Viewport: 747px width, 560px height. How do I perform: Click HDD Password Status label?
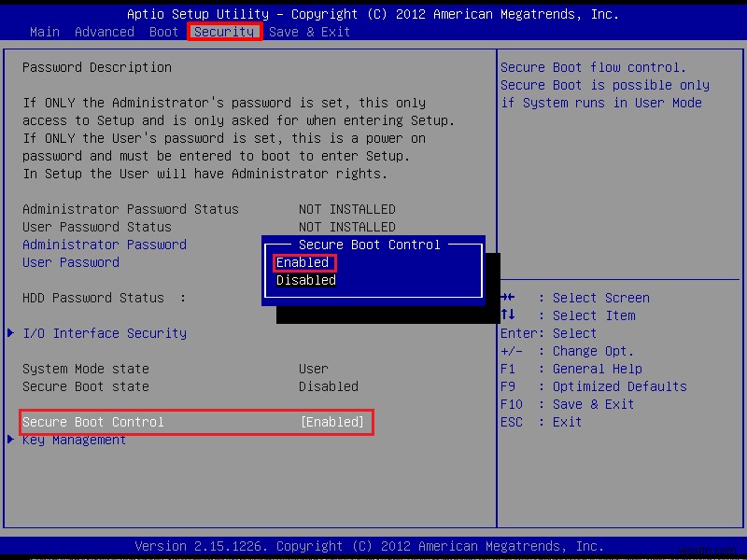104,298
